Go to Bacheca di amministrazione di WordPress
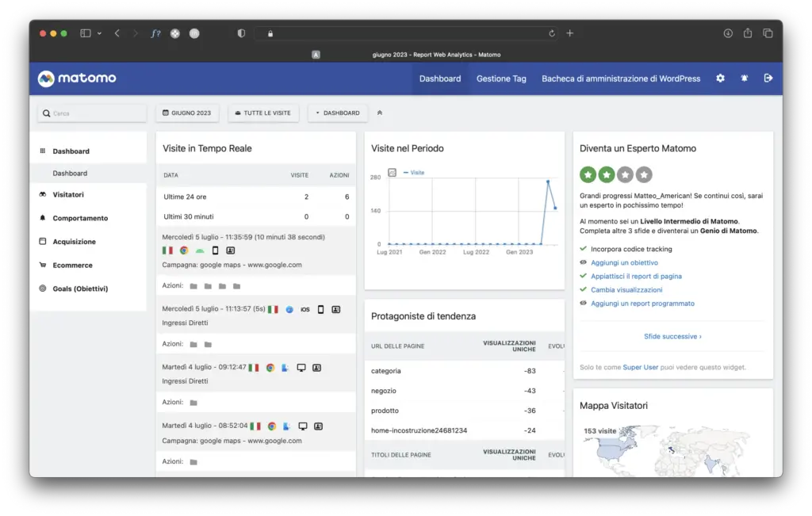This screenshot has width=812, height=516. pos(621,78)
